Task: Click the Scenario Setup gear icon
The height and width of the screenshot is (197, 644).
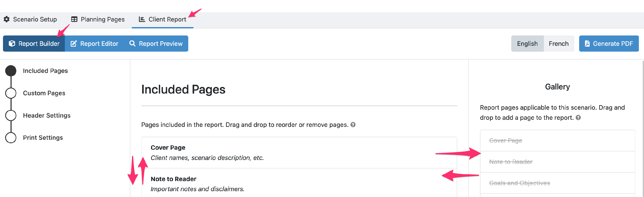Action: [7, 19]
